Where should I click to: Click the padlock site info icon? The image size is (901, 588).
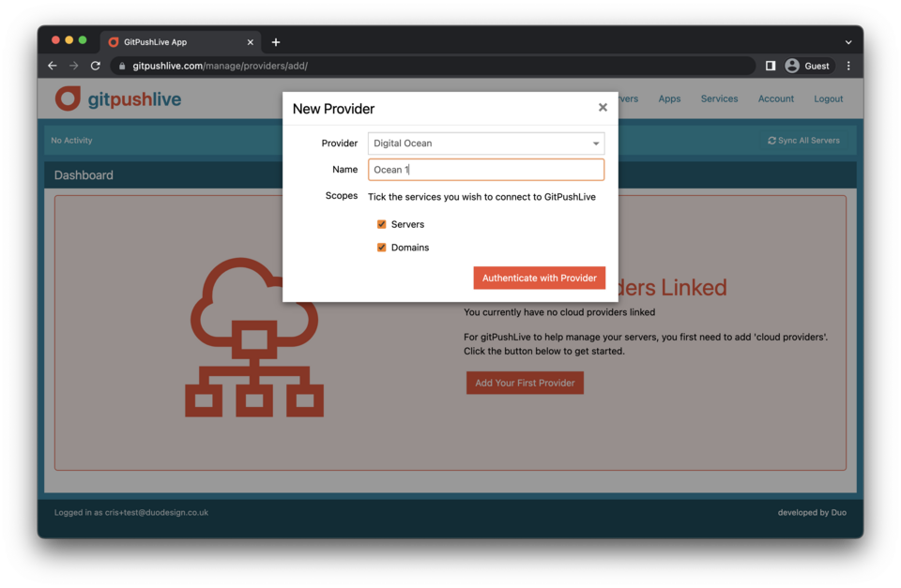pyautogui.click(x=122, y=66)
